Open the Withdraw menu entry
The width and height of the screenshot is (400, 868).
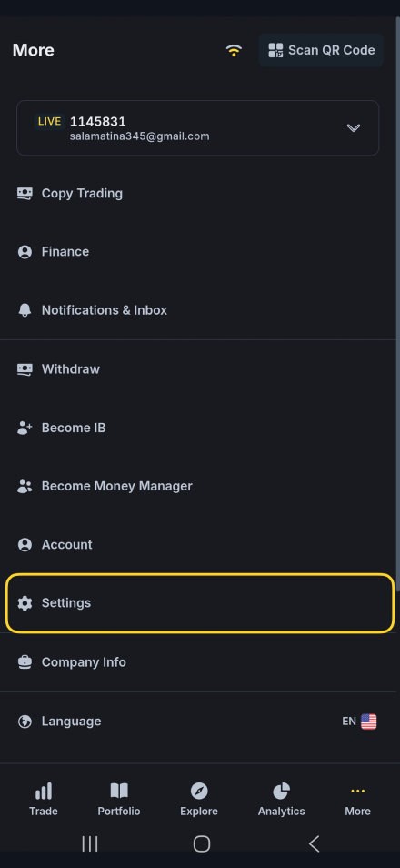click(200, 369)
